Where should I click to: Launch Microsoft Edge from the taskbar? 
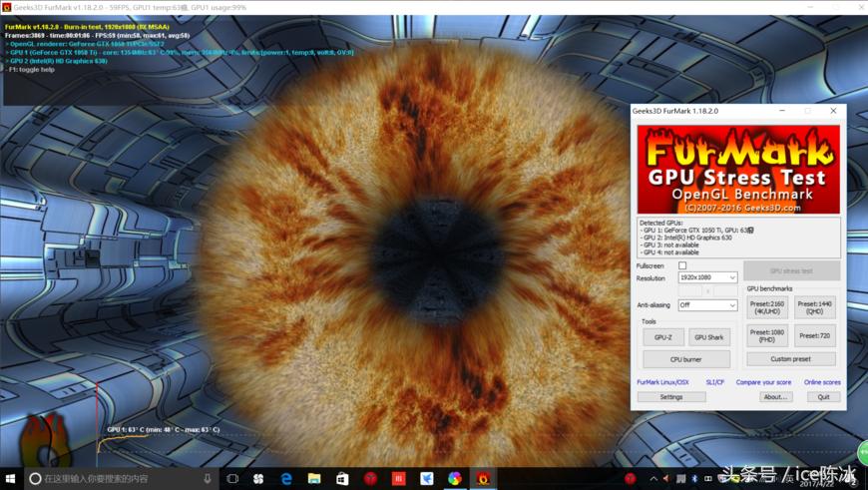[286, 479]
